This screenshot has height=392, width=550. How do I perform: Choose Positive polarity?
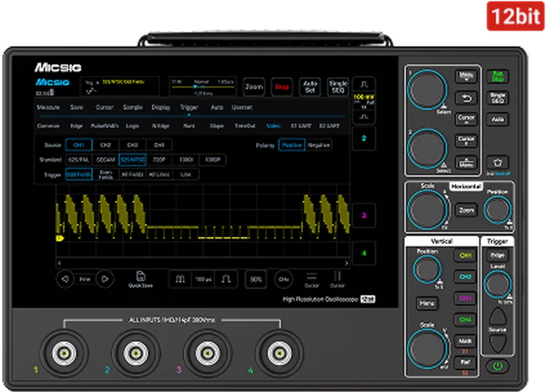(x=291, y=145)
